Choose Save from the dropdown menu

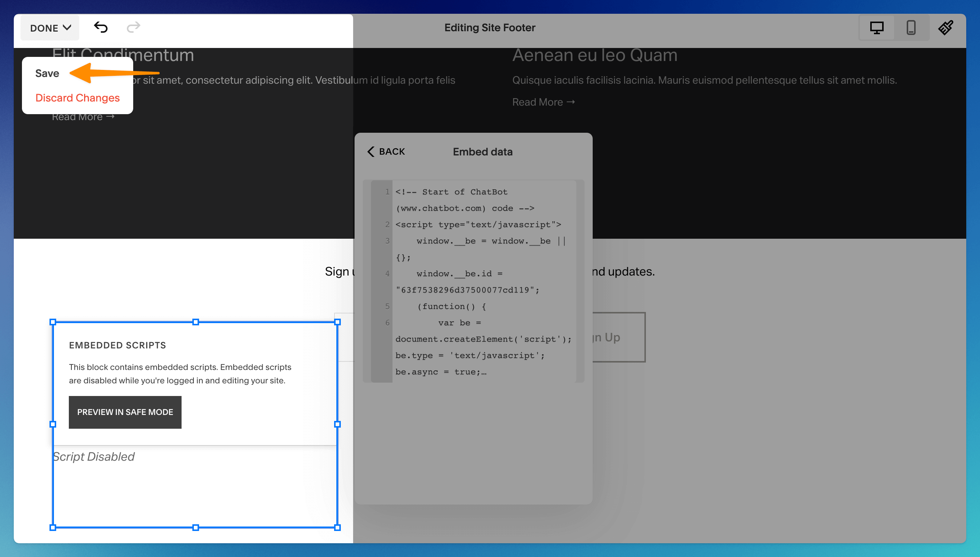click(47, 74)
